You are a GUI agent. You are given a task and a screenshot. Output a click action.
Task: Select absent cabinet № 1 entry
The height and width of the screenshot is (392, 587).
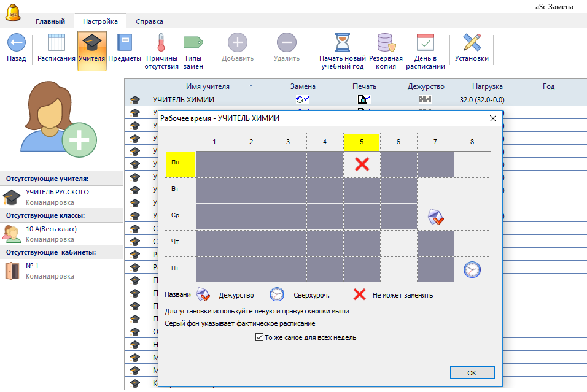tap(32, 266)
